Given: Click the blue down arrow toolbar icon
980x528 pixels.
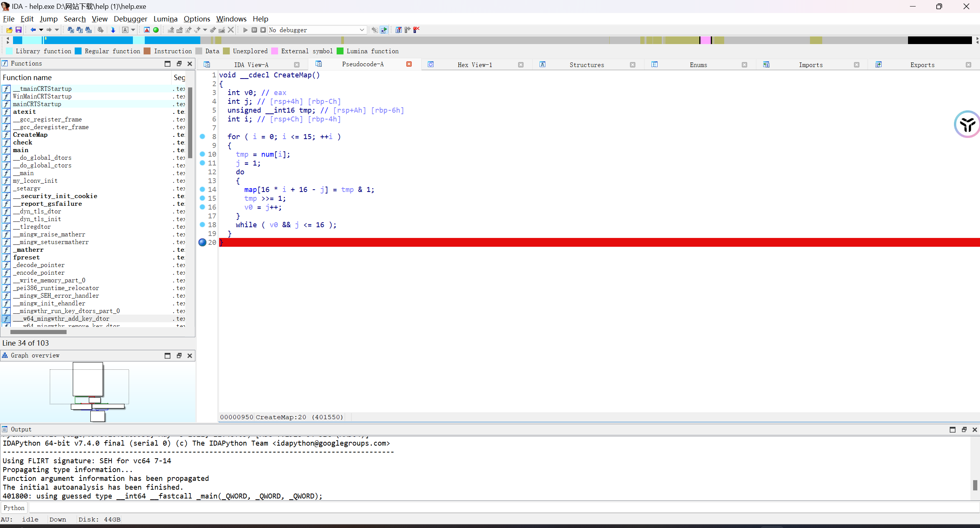Looking at the screenshot, I should [x=113, y=30].
